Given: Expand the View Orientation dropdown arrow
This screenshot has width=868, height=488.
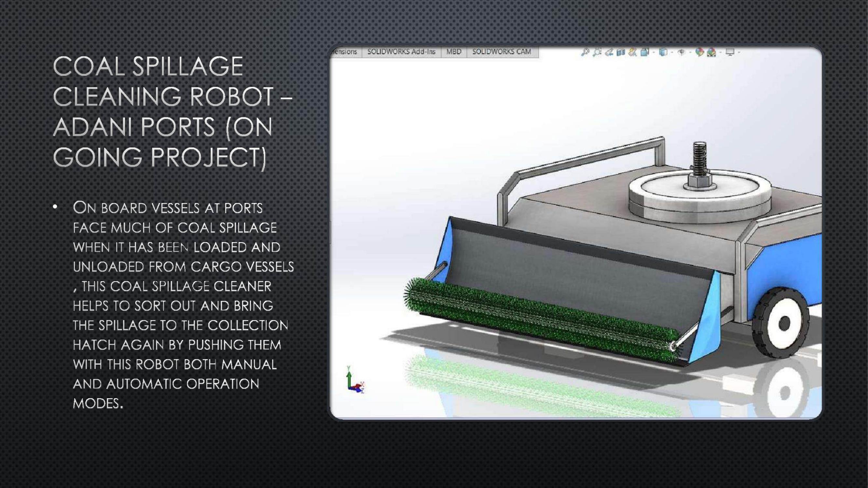Looking at the screenshot, I should coord(653,52).
